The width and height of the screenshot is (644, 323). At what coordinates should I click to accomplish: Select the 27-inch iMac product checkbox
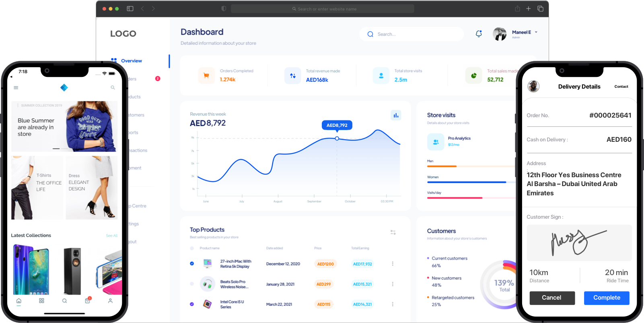coord(192,264)
